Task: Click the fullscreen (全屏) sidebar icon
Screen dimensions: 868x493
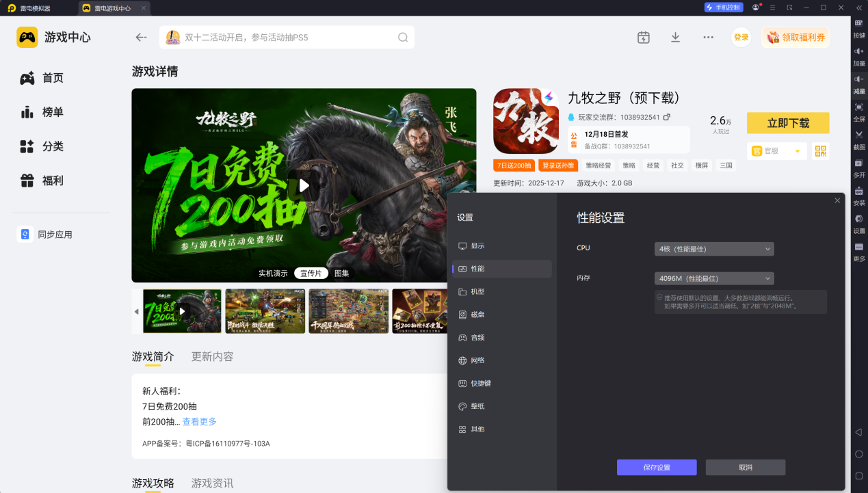Action: [858, 107]
